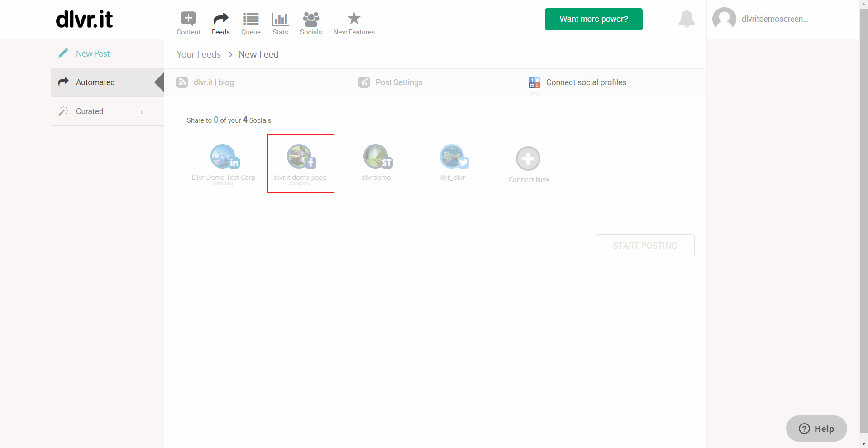The image size is (868, 448).
Task: Click the New Post pencil icon
Action: pos(63,53)
